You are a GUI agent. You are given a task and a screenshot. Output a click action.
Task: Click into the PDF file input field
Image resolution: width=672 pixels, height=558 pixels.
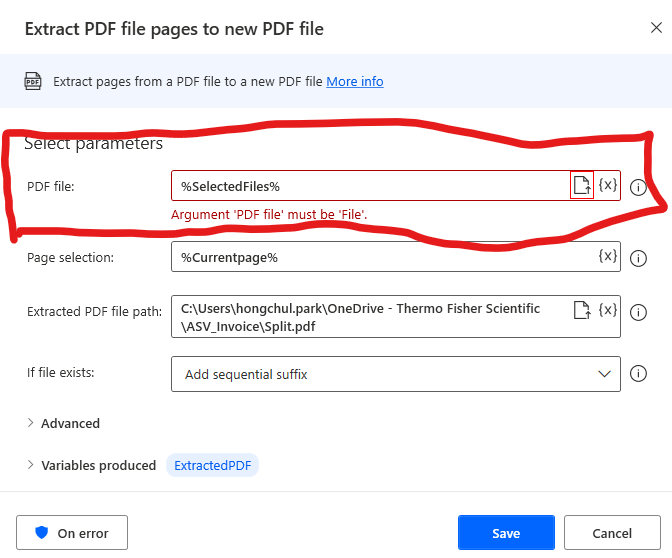(x=371, y=186)
